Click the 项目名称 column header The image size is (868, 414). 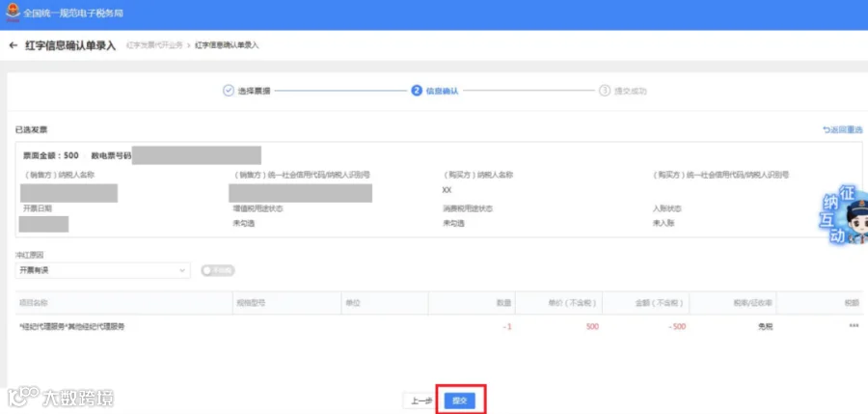click(x=33, y=303)
